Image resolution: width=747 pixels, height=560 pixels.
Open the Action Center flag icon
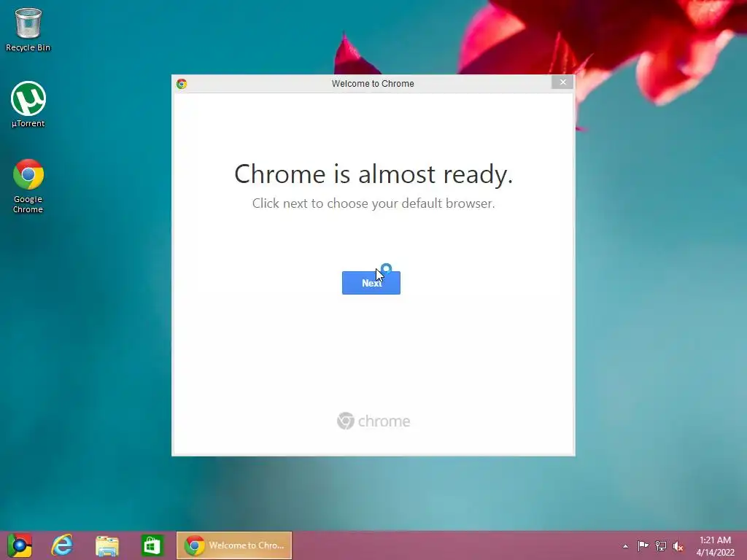(643, 545)
